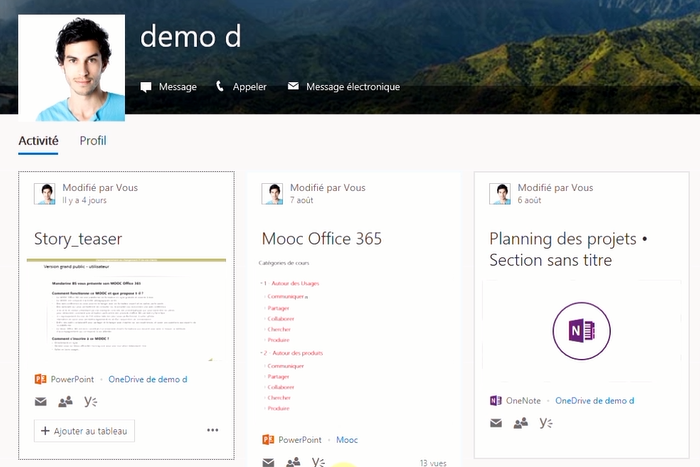Open OneDrive de demo d link on Planning card
The image size is (700, 467).
(x=595, y=400)
